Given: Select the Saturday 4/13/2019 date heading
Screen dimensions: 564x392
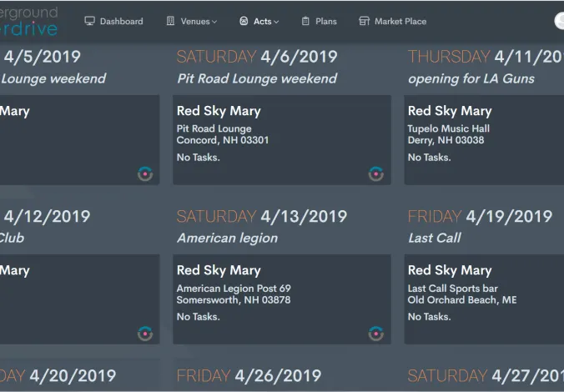Looking at the screenshot, I should point(262,217).
